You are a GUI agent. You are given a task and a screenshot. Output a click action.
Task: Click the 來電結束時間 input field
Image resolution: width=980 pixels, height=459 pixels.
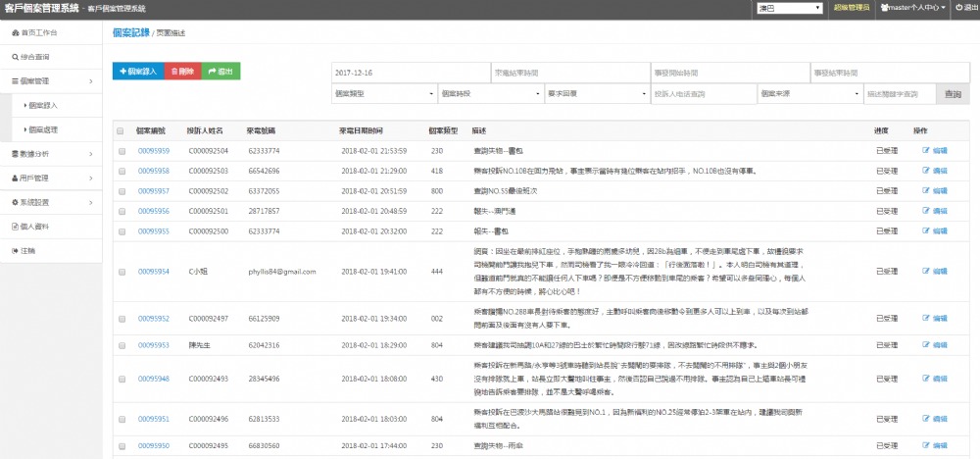pos(570,73)
